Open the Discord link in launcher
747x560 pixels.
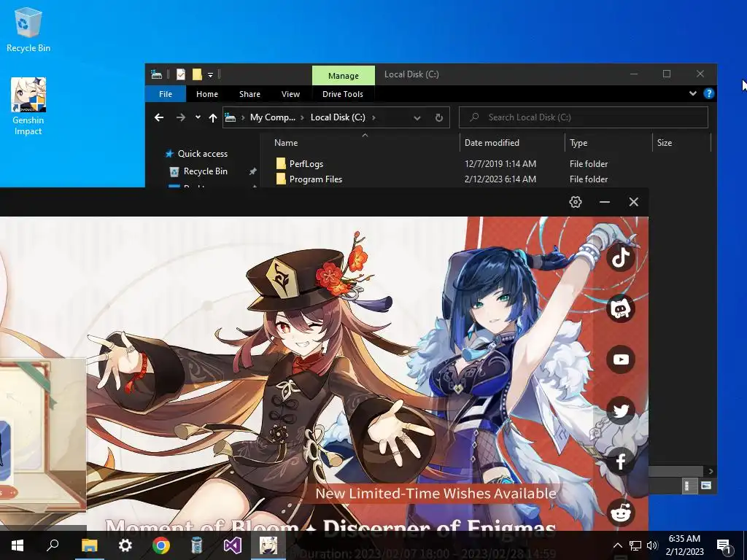[x=621, y=308]
